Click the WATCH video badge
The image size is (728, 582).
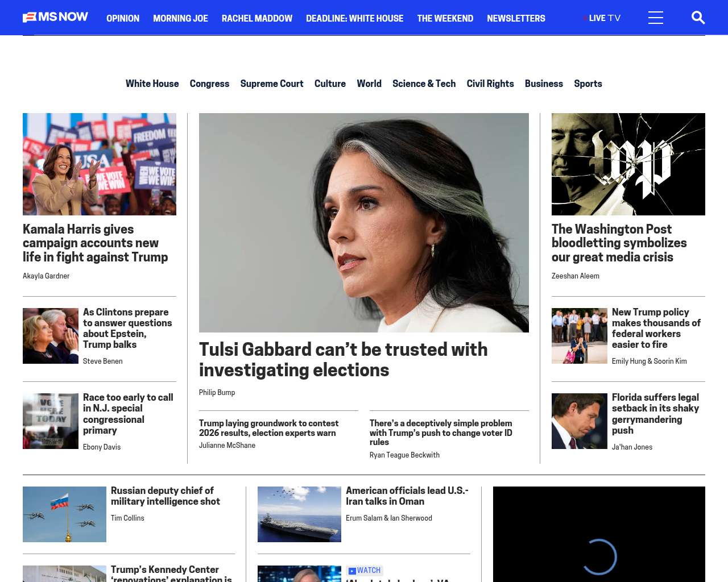(x=365, y=571)
